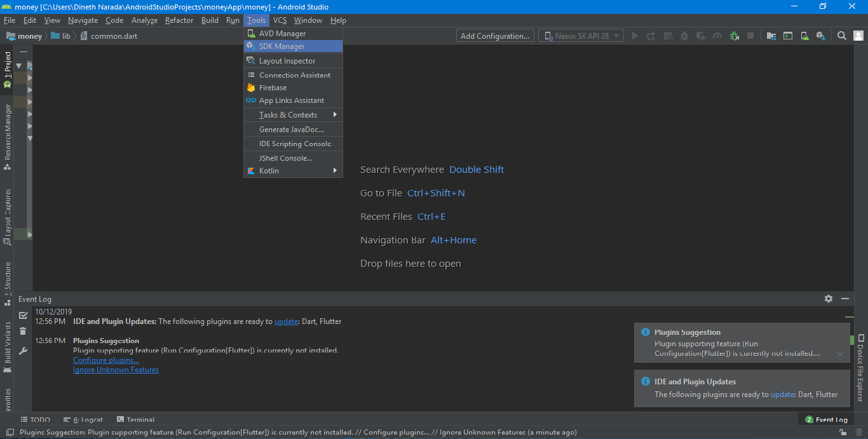Open Connection Assistant menu entry
Image resolution: width=868 pixels, height=439 pixels.
(293, 75)
